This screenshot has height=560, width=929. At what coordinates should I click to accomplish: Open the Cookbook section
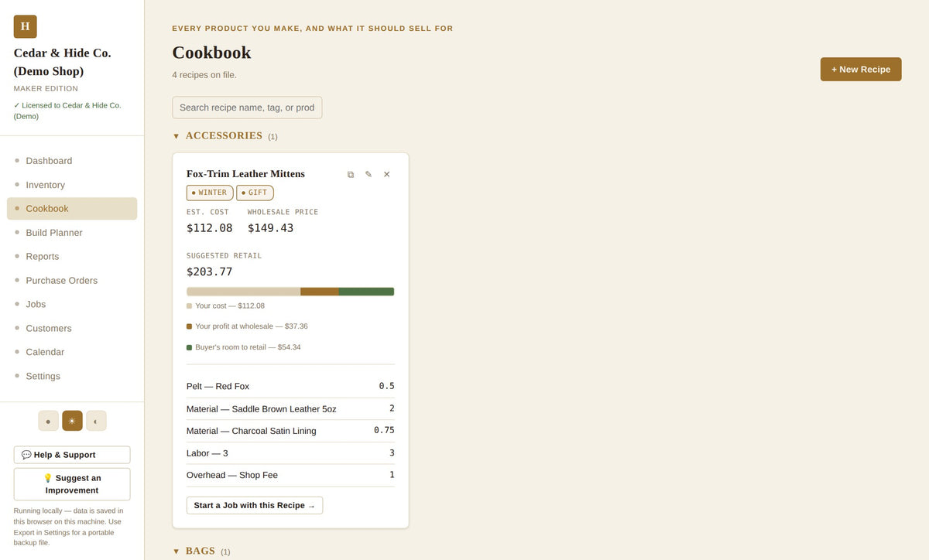[72, 209]
